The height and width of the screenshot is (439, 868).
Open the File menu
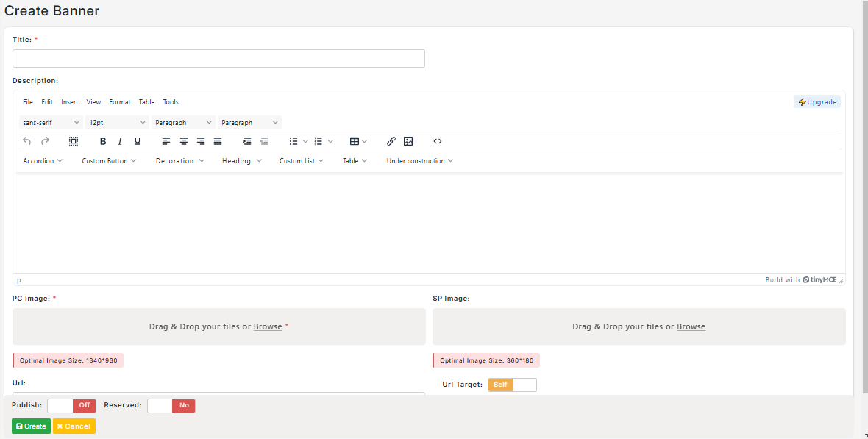click(x=28, y=102)
